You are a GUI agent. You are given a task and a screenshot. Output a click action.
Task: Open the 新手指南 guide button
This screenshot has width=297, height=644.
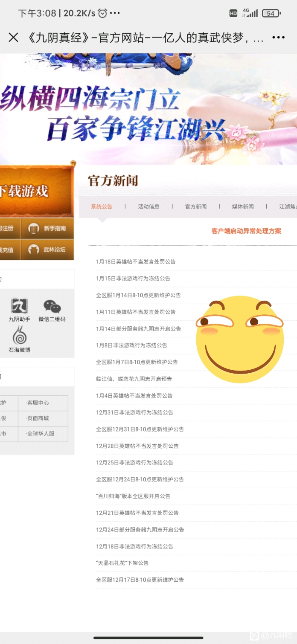pyautogui.click(x=47, y=229)
